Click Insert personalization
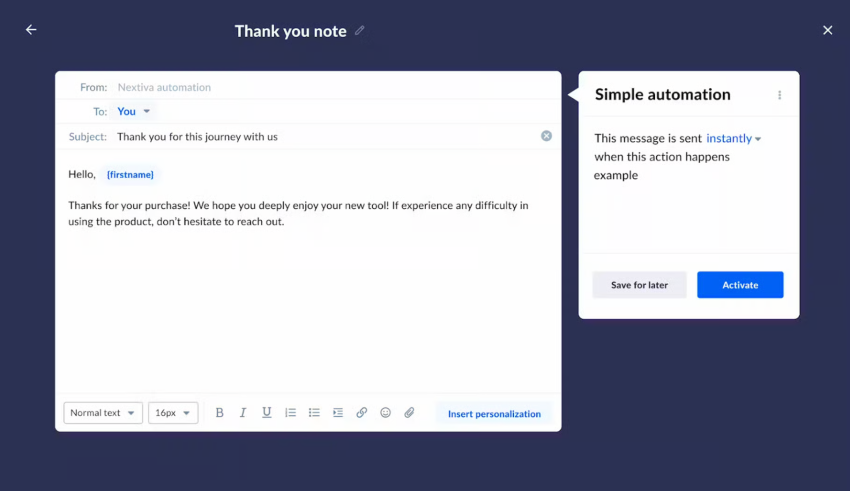Image resolution: width=850 pixels, height=491 pixels. 494,414
